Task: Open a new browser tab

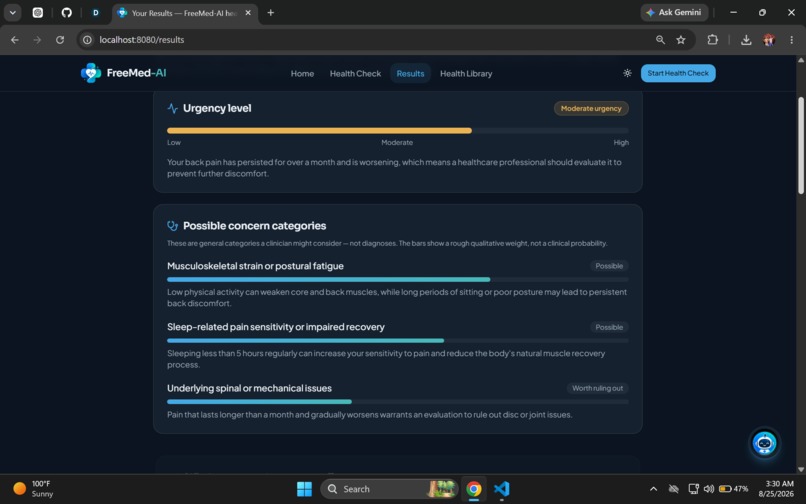Action: [270, 13]
